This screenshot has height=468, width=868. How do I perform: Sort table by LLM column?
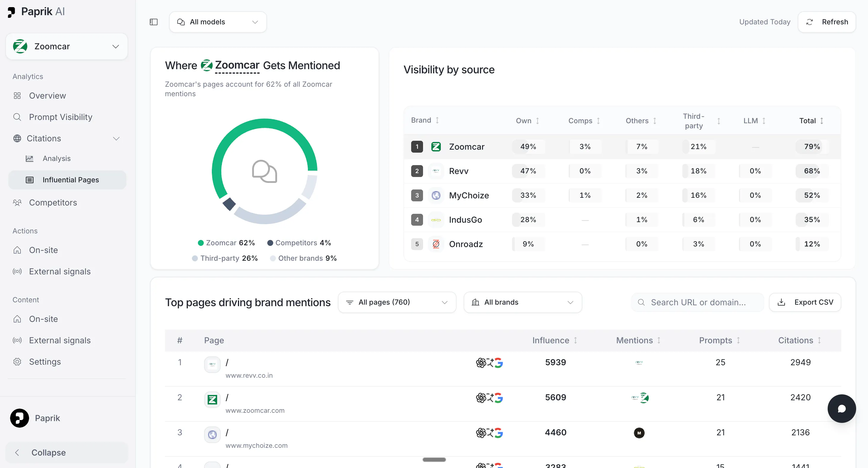click(x=764, y=121)
